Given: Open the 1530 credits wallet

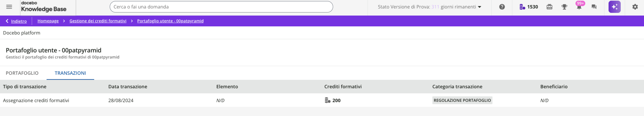Looking at the screenshot, I should (x=529, y=7).
